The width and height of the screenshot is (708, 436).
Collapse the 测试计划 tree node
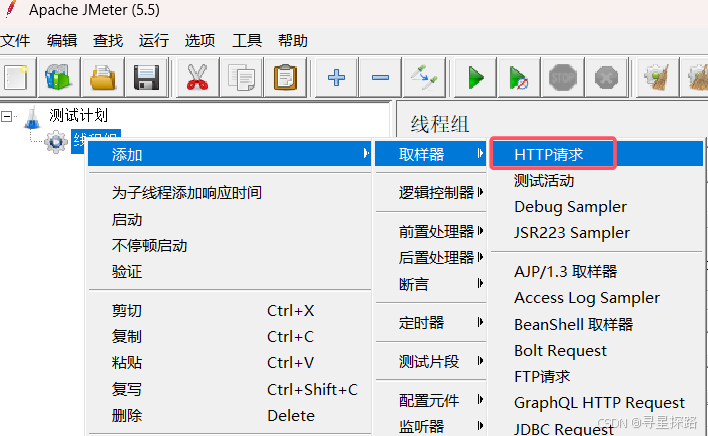click(6, 117)
